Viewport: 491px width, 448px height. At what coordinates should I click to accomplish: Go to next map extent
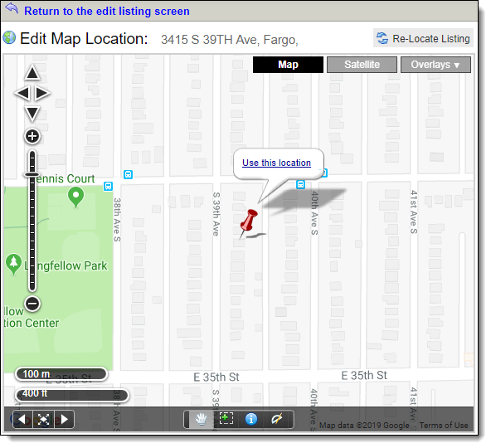64,419
